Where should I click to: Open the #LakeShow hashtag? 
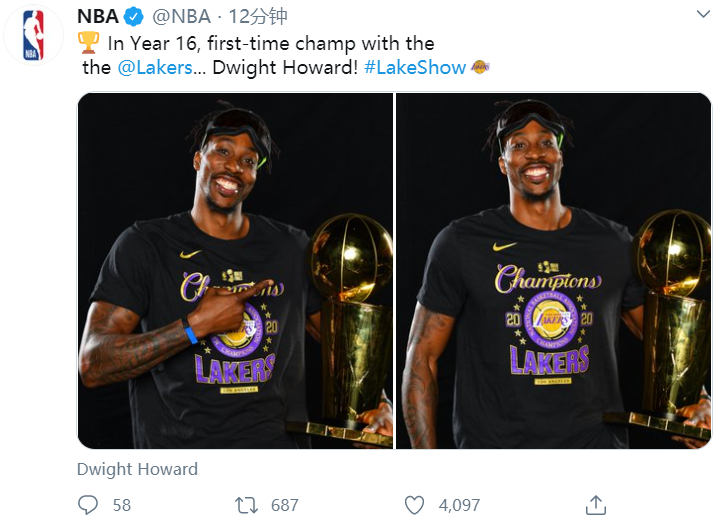415,68
